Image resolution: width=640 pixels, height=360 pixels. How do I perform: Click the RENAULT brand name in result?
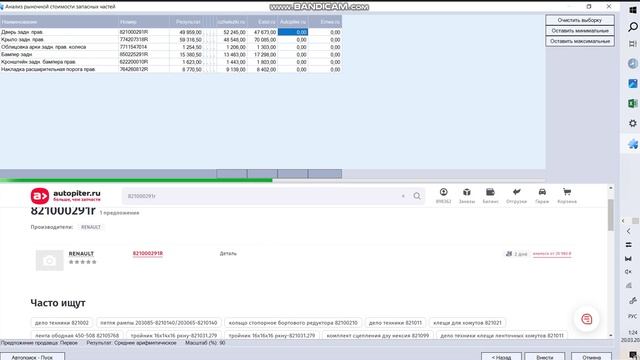[81, 253]
